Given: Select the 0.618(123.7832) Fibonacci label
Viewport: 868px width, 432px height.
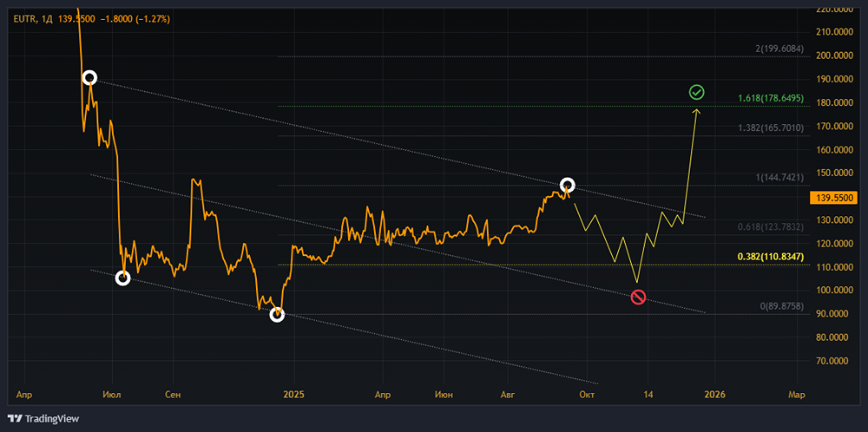Looking at the screenshot, I should [771, 226].
